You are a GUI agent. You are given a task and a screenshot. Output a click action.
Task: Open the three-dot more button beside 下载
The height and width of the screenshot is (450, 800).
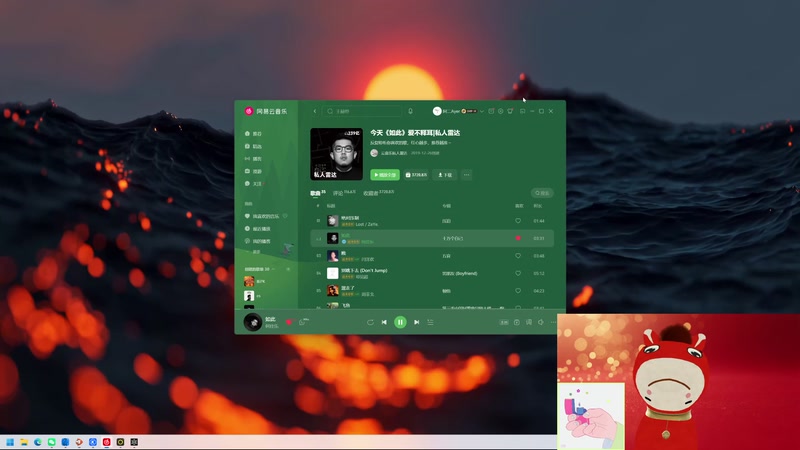(466, 175)
